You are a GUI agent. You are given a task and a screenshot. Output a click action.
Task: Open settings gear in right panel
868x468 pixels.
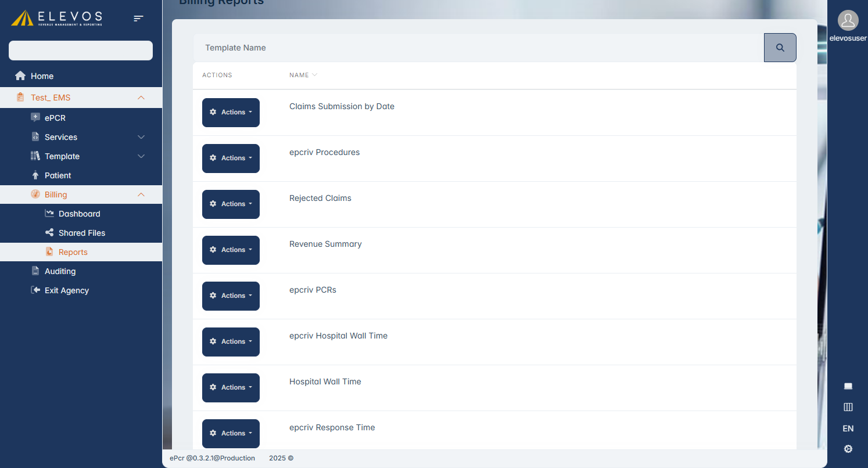pos(848,449)
